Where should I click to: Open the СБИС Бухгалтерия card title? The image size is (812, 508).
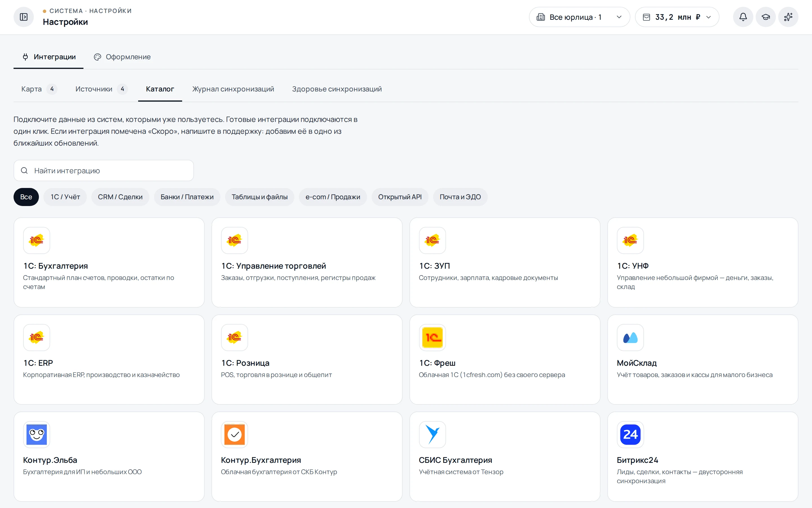pyautogui.click(x=455, y=460)
